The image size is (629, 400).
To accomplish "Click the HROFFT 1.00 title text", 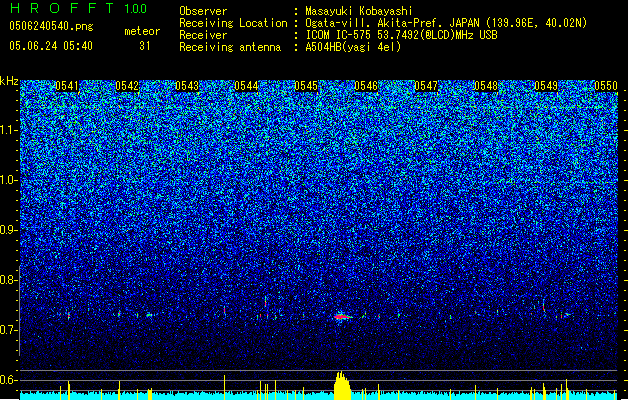I will pyautogui.click(x=78, y=8).
